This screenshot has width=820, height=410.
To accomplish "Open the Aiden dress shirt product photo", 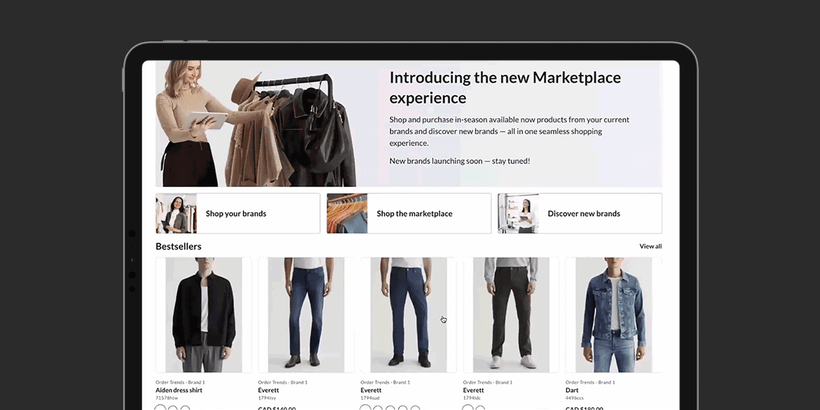I will (x=203, y=315).
